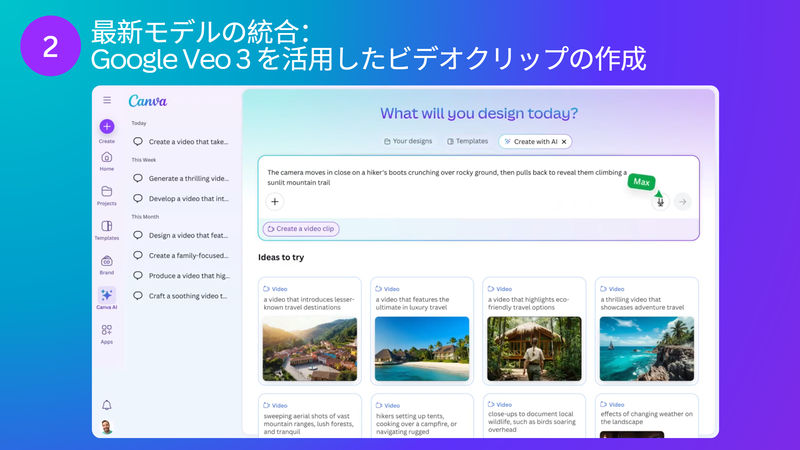The image size is (800, 450).
Task: Open notifications bell icon
Action: 107,405
